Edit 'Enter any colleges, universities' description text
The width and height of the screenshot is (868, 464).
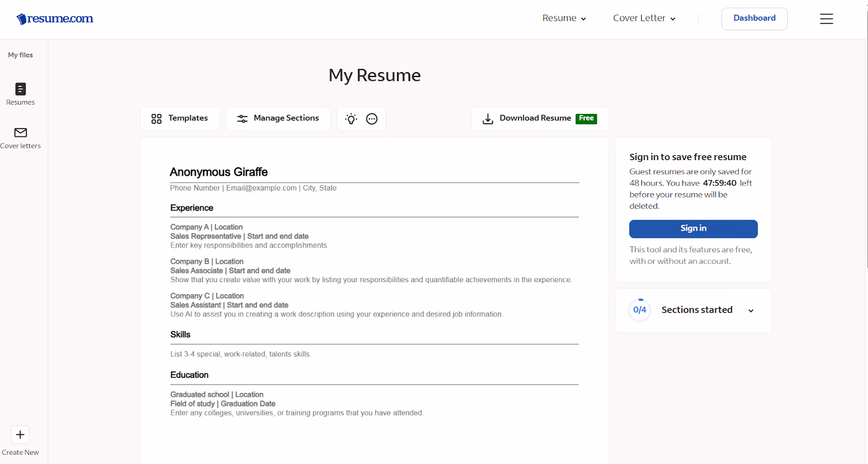[297, 413]
